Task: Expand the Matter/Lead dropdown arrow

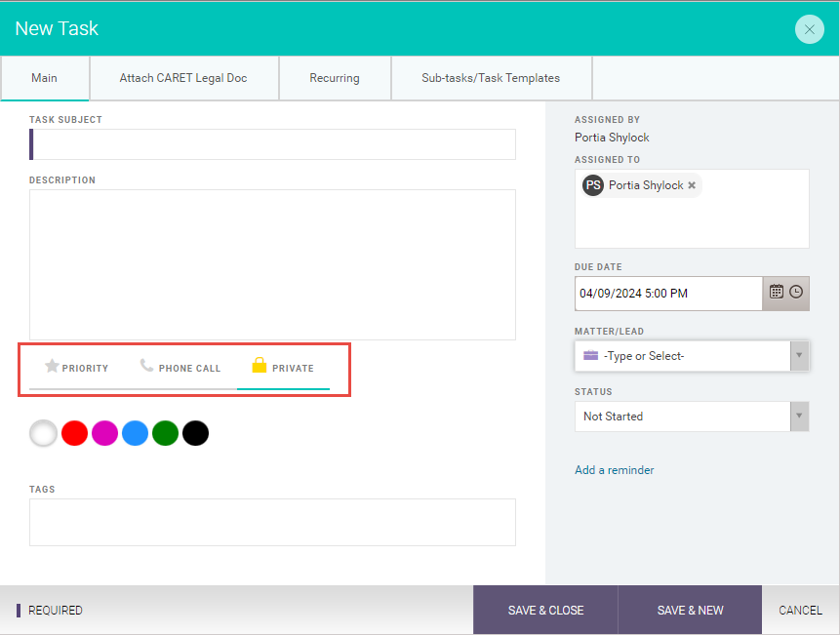Action: [x=799, y=355]
